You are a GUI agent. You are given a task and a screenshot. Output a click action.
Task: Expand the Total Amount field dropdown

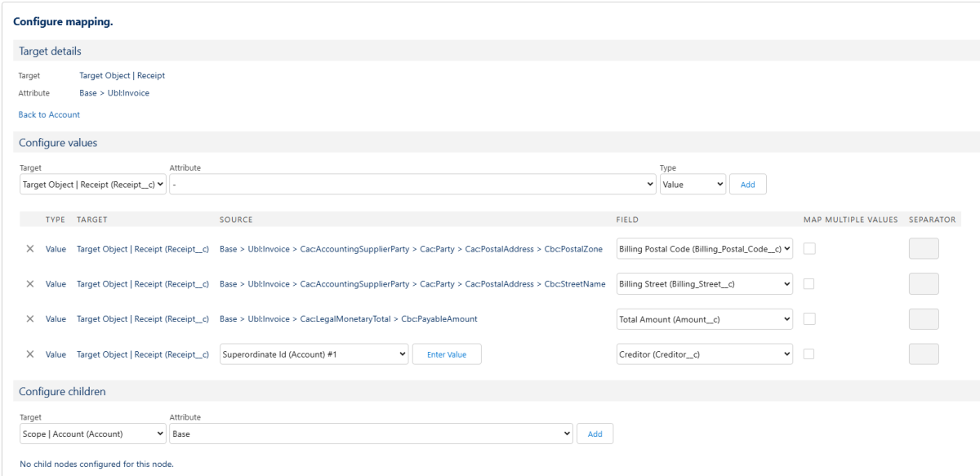[706, 319]
